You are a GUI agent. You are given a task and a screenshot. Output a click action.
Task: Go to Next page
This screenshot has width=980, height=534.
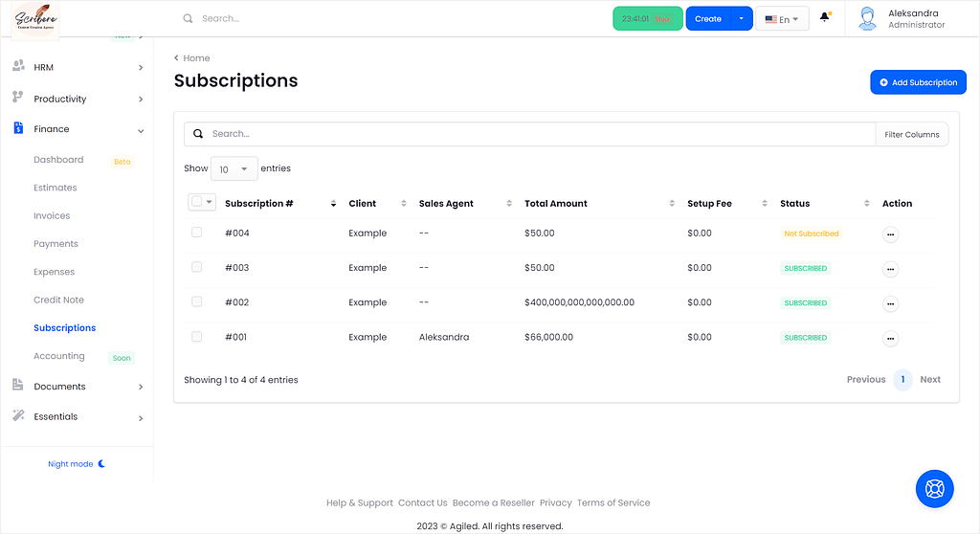pos(930,380)
